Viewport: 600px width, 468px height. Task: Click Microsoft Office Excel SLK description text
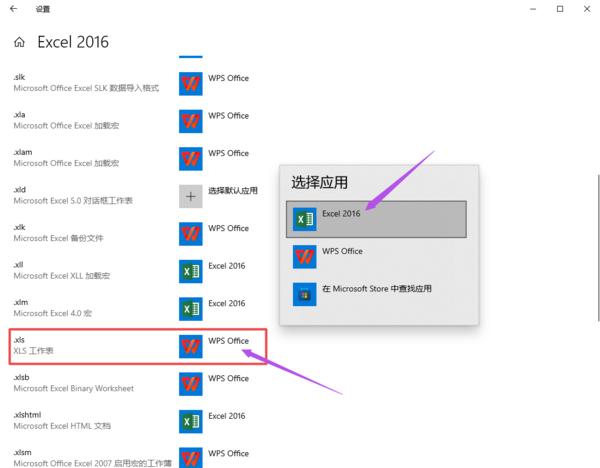coord(86,88)
